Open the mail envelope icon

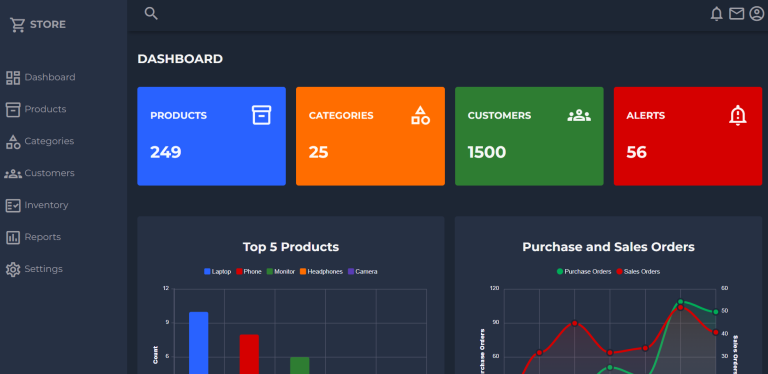737,14
